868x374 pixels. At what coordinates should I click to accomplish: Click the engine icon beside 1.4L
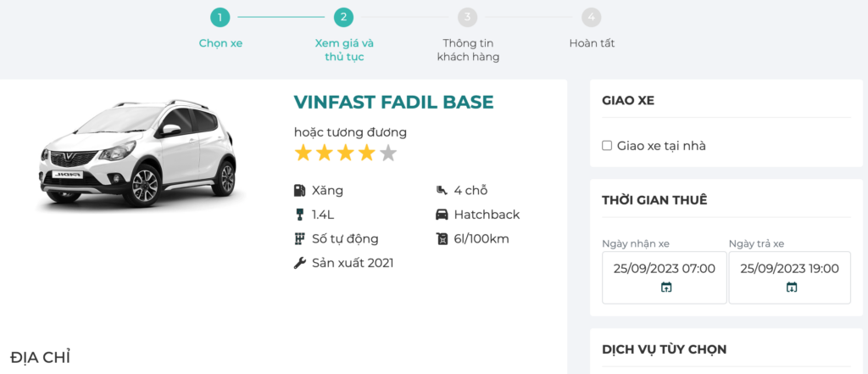299,215
